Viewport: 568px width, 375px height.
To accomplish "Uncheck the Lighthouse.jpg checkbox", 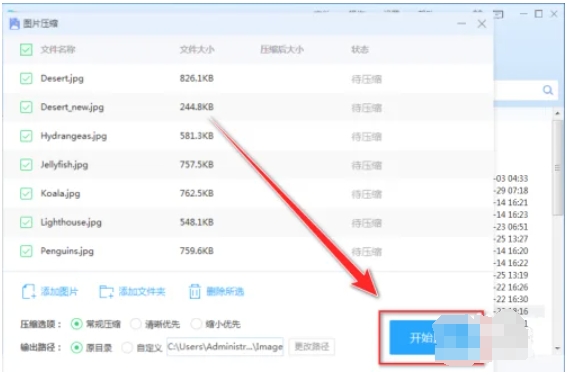I will pos(26,222).
